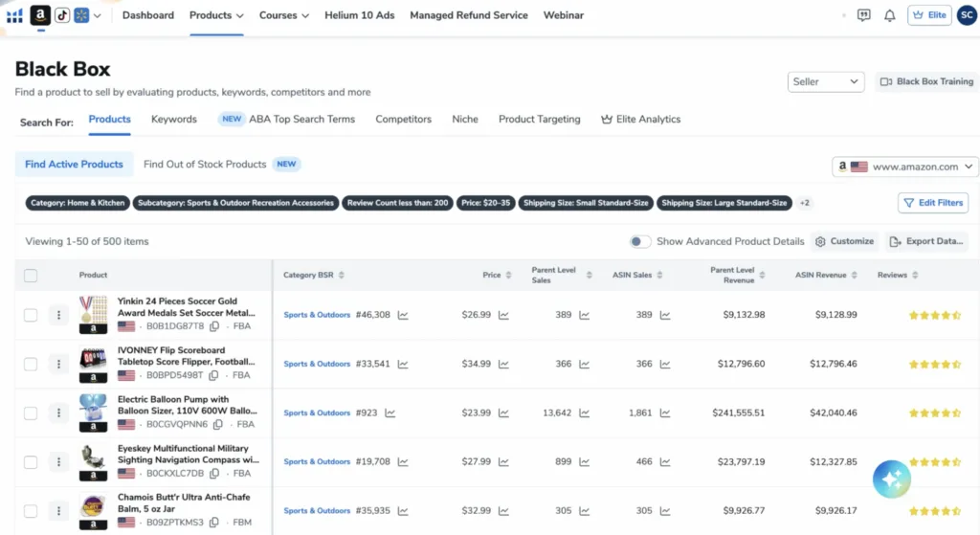This screenshot has width=980, height=535.
Task: Open the Helium 10 tools grid icon
Action: 14,15
